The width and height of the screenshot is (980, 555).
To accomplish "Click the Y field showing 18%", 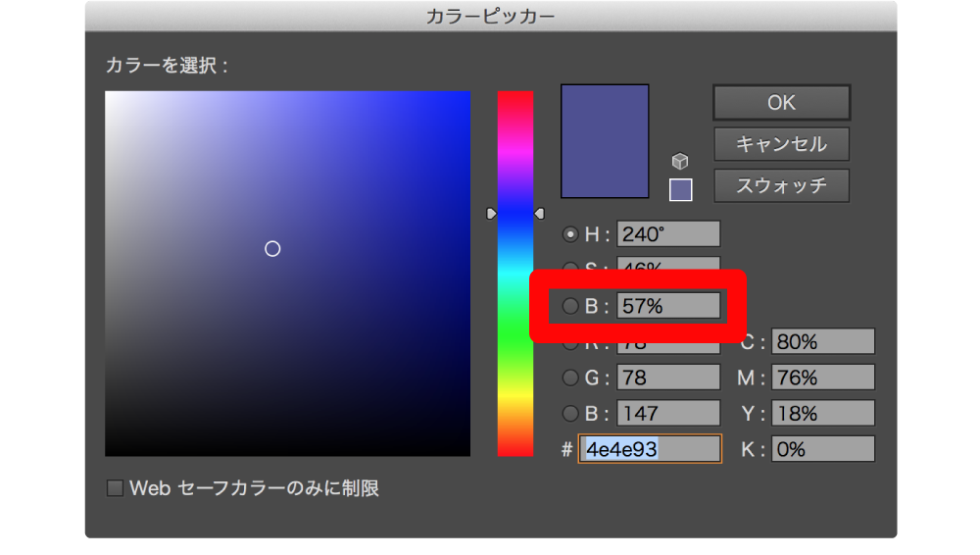I will click(822, 414).
